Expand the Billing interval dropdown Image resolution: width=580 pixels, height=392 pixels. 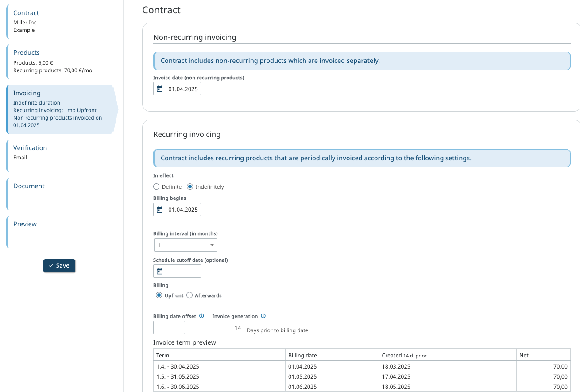click(x=186, y=245)
